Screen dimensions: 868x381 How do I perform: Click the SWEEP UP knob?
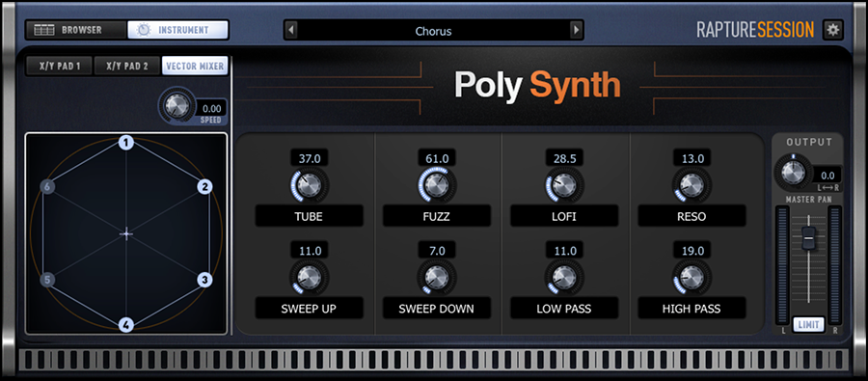(x=309, y=277)
